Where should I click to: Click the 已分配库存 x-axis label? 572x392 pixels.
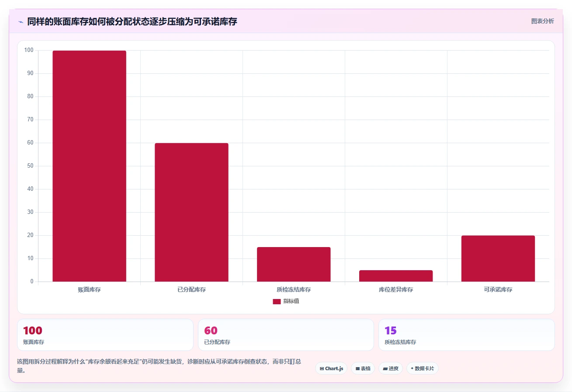pyautogui.click(x=191, y=290)
